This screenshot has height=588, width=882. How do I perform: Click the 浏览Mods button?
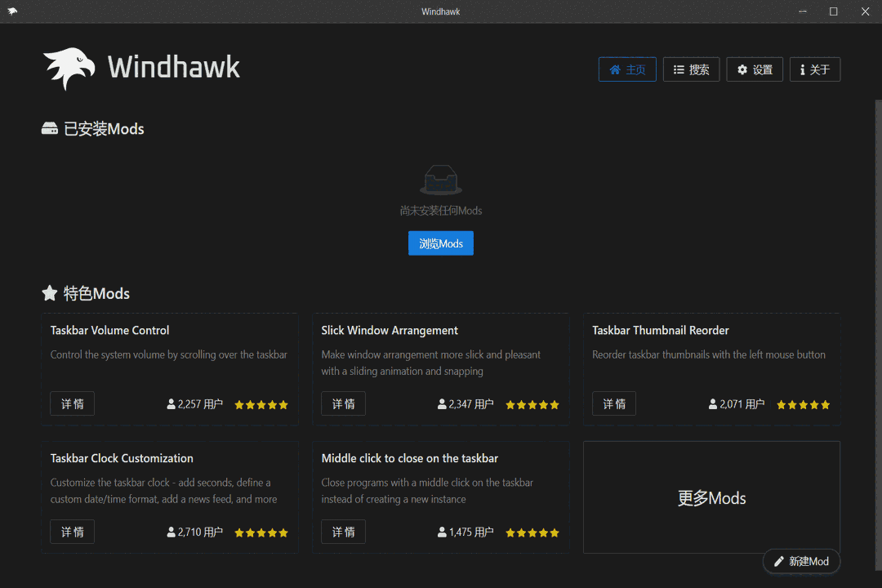click(441, 243)
